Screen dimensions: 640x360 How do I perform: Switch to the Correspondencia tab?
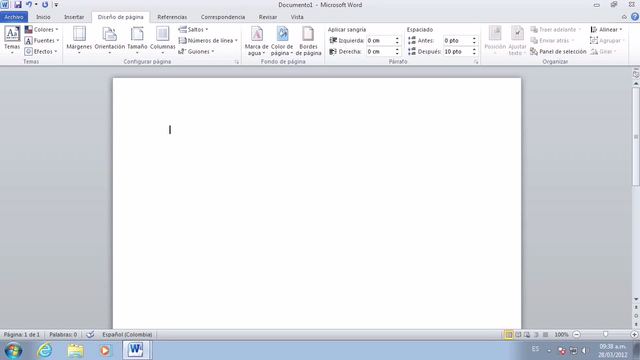(223, 17)
